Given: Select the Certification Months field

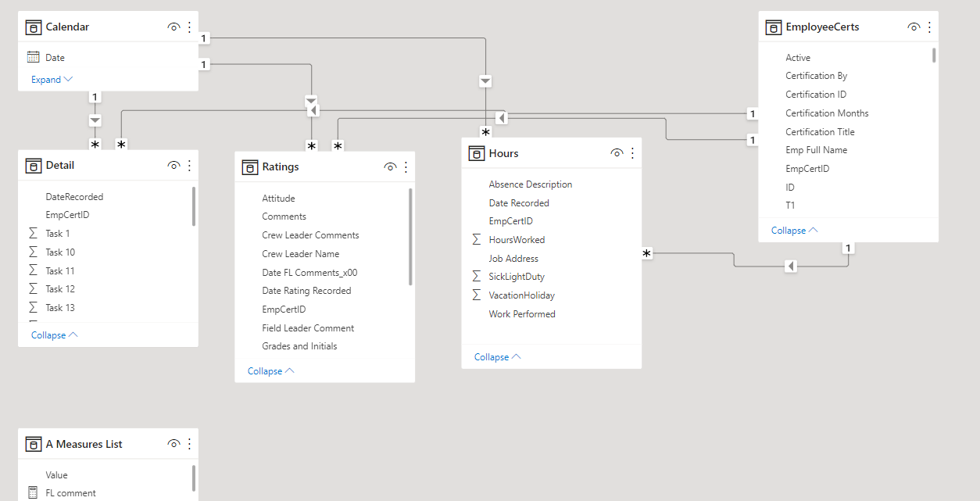Looking at the screenshot, I should click(x=827, y=113).
